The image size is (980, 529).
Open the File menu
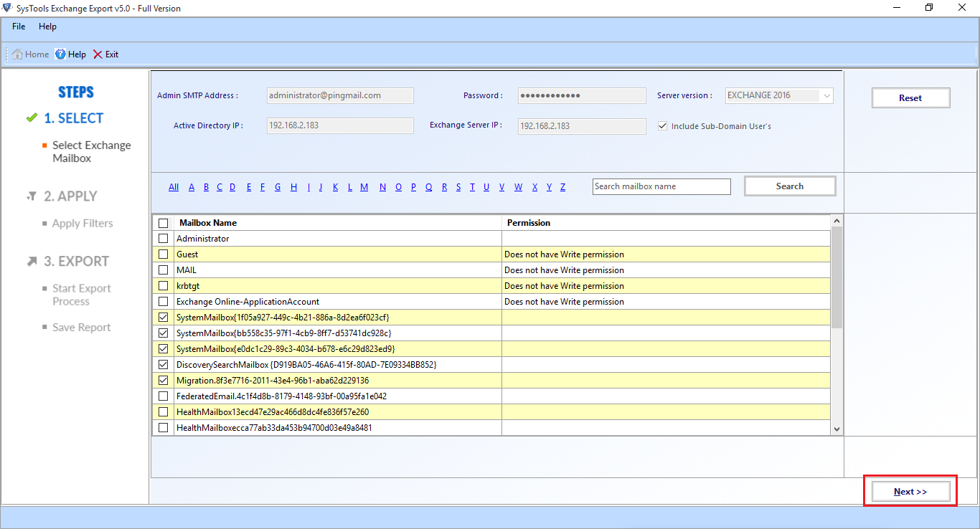(x=19, y=27)
